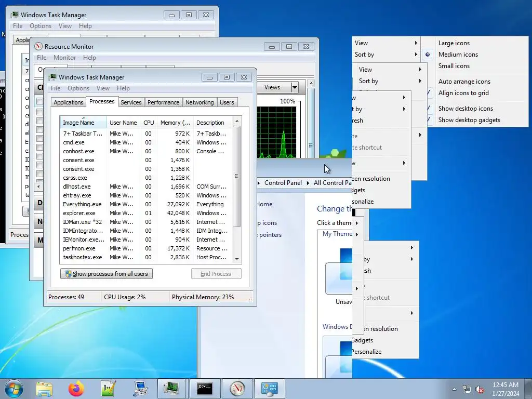Toggle Align icons to grid check mark
This screenshot has height=399, width=532.
[429, 92]
